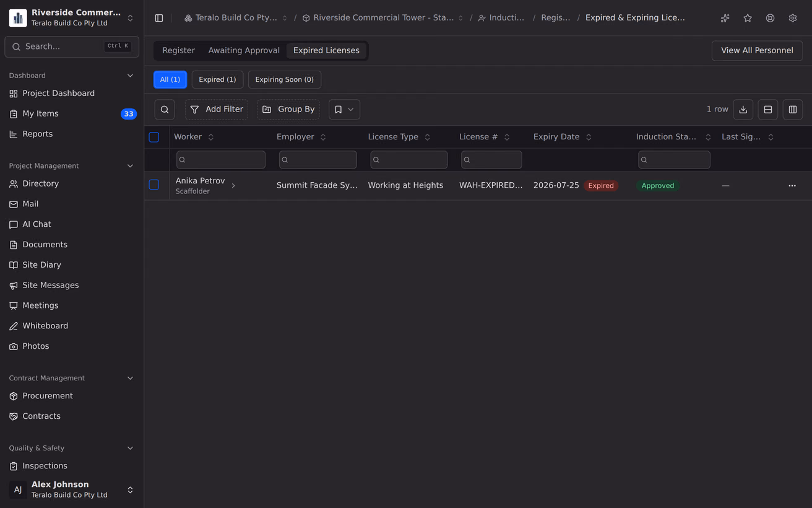
Task: Open saved views bookmark dropdown
Action: [x=344, y=110]
